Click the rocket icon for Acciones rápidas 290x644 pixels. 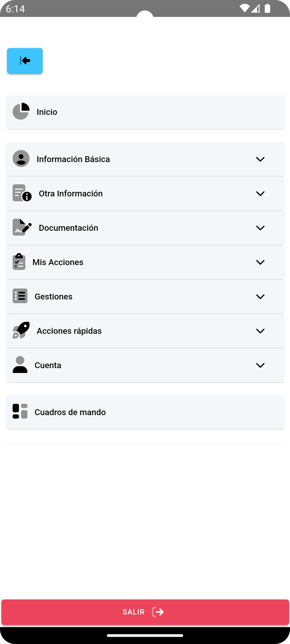click(21, 330)
